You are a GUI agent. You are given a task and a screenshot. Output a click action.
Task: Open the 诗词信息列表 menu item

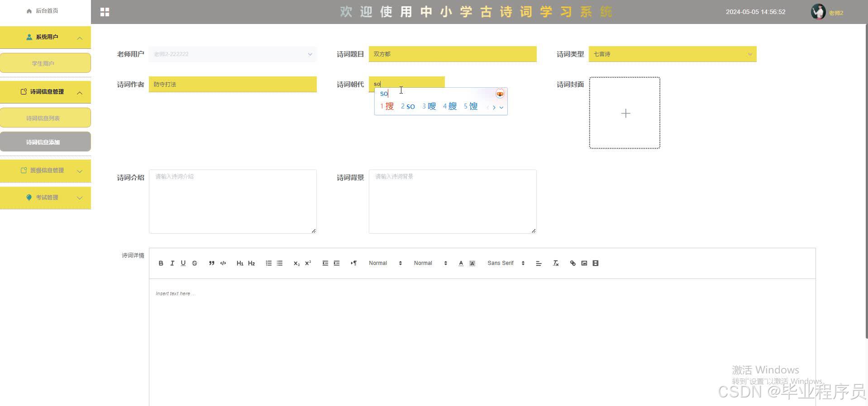point(45,118)
